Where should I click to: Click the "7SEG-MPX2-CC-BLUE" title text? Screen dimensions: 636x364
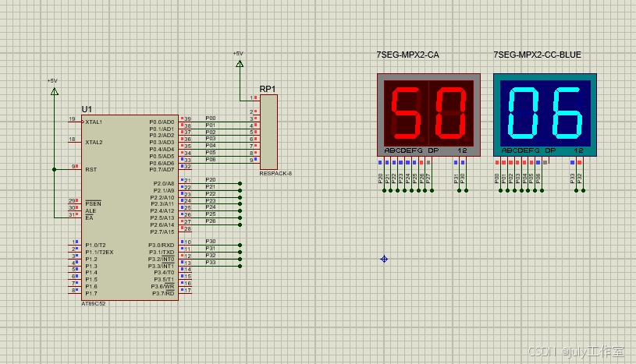537,55
